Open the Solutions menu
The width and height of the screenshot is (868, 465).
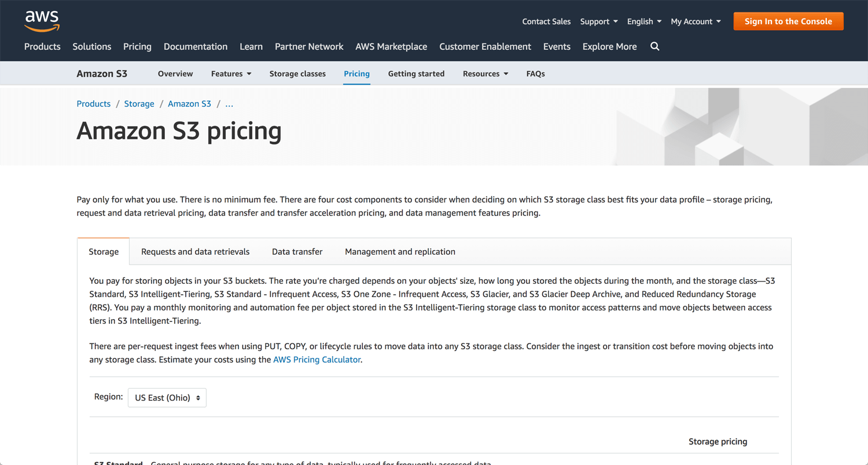click(x=91, y=46)
